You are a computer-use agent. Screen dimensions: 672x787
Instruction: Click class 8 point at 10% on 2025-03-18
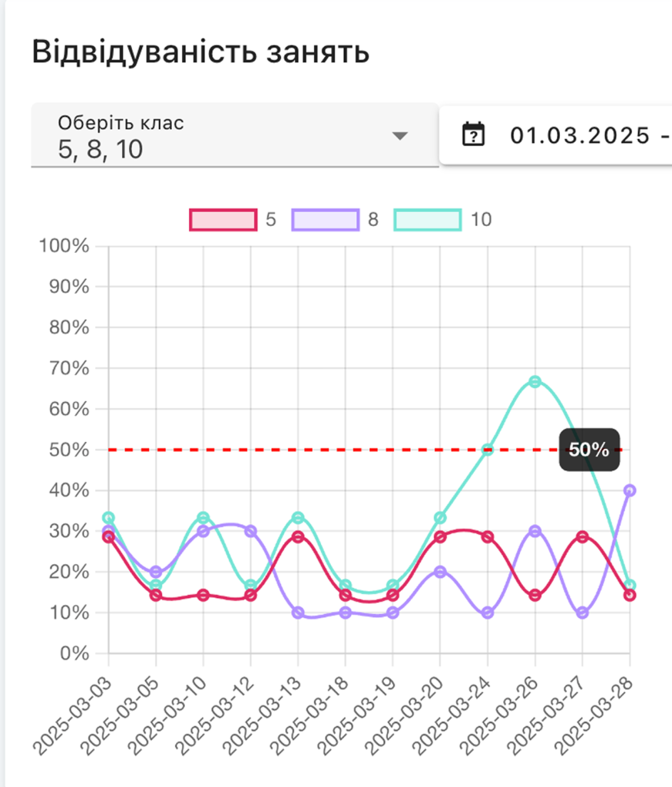[346, 613]
